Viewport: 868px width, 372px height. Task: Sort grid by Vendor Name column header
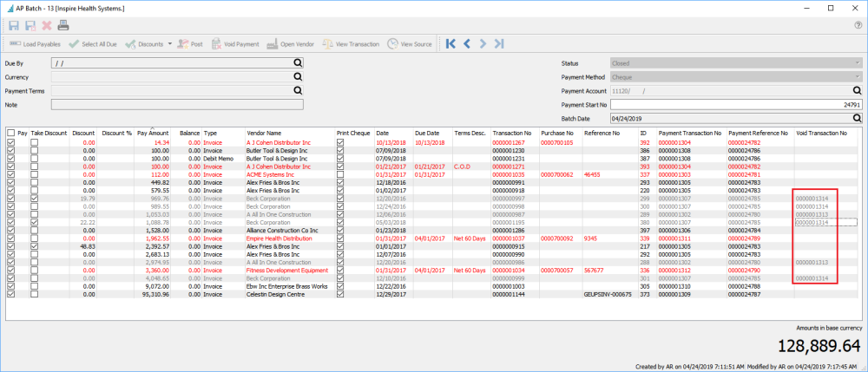265,134
